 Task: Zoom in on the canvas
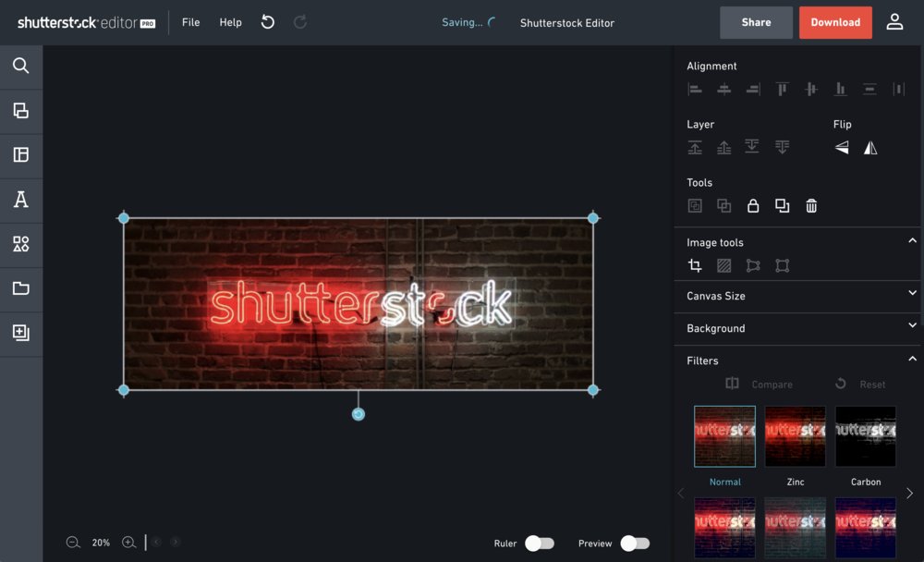tap(128, 542)
